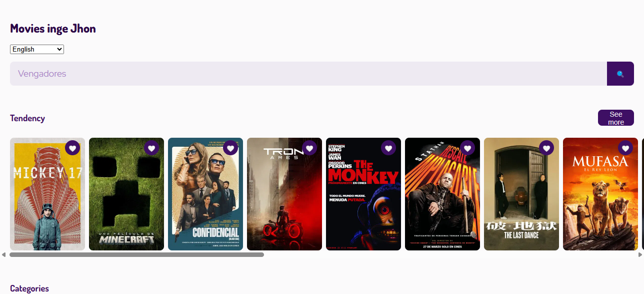644x294 pixels.
Task: Click the scrollbar left arrow
Action: tap(3, 255)
